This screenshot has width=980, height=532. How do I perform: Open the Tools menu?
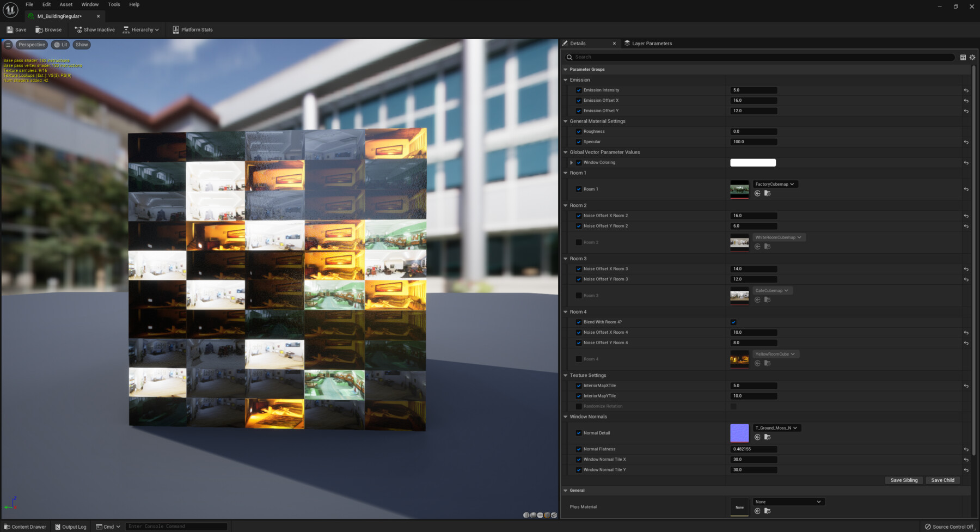tap(114, 4)
